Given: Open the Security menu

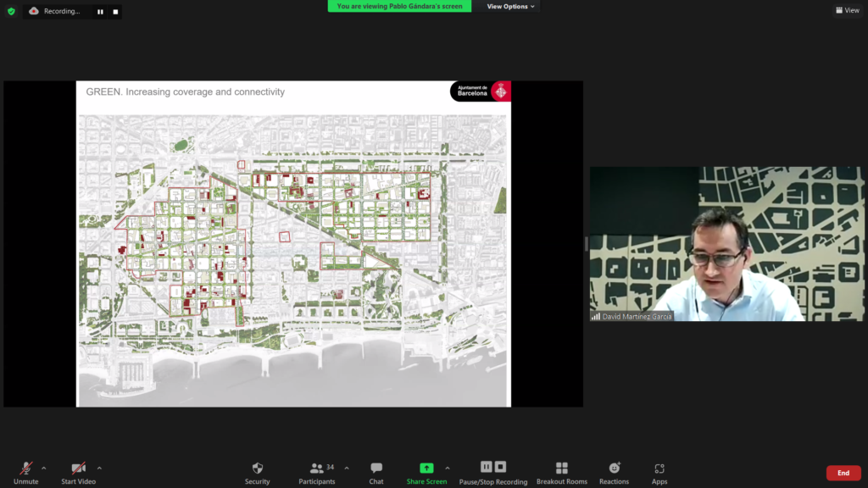Looking at the screenshot, I should [x=257, y=469].
